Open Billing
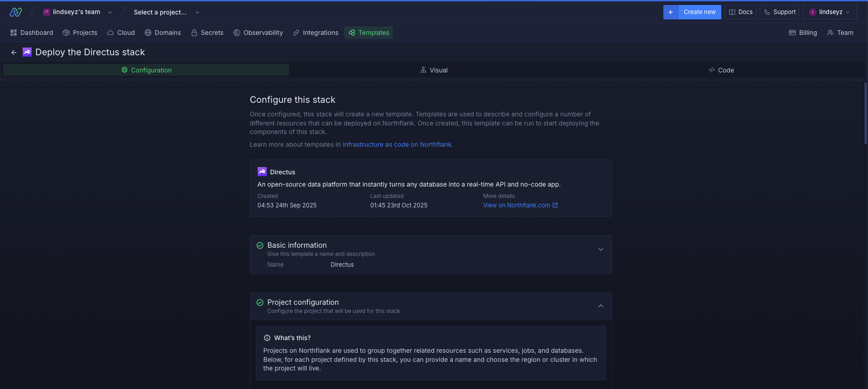The width and height of the screenshot is (868, 389). [x=803, y=33]
